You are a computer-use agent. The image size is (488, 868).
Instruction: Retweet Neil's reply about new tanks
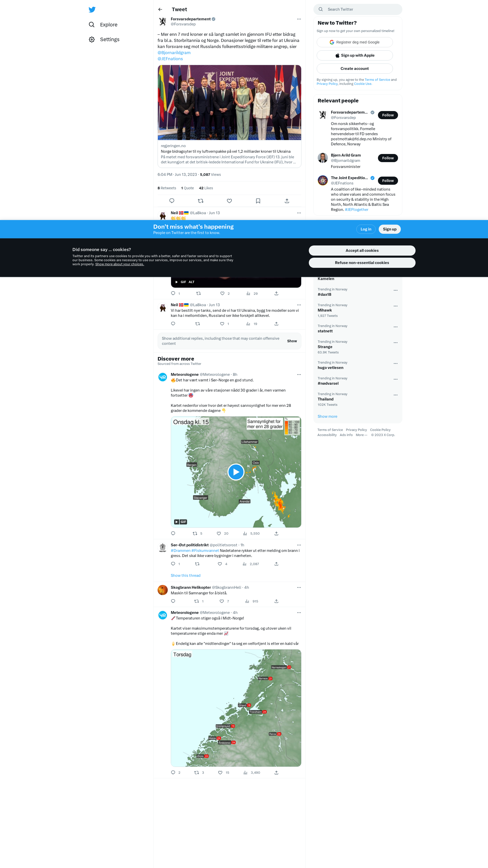tap(198, 324)
